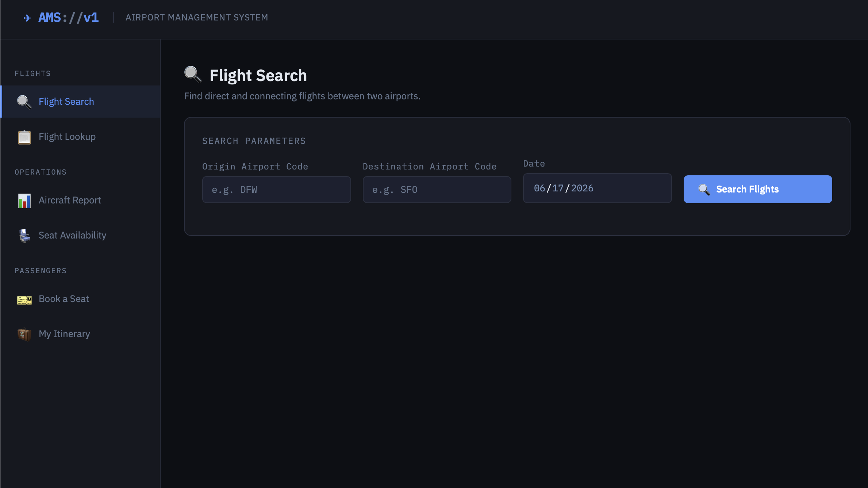Click magnifier icon inside Search Flights button
This screenshot has height=488, width=868.
[704, 190]
